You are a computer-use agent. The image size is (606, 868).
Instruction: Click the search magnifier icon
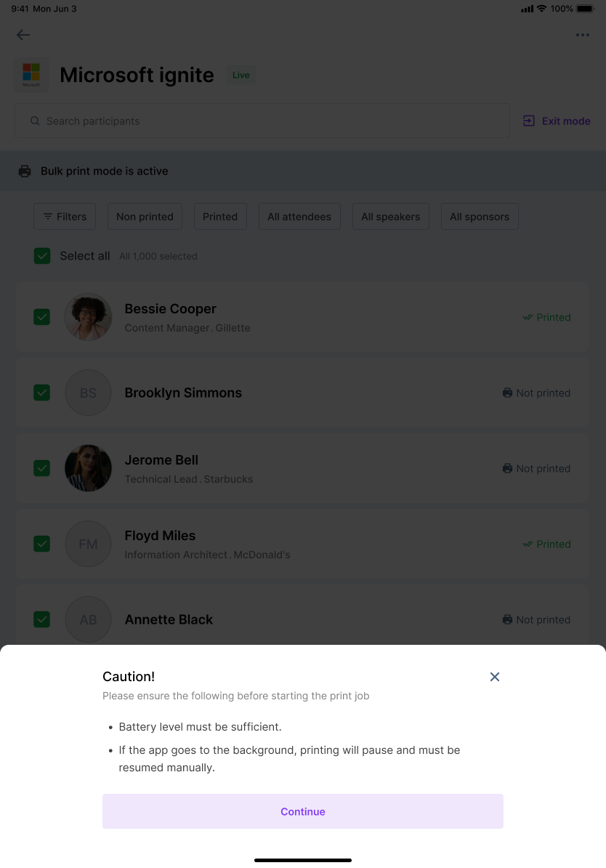coord(35,121)
